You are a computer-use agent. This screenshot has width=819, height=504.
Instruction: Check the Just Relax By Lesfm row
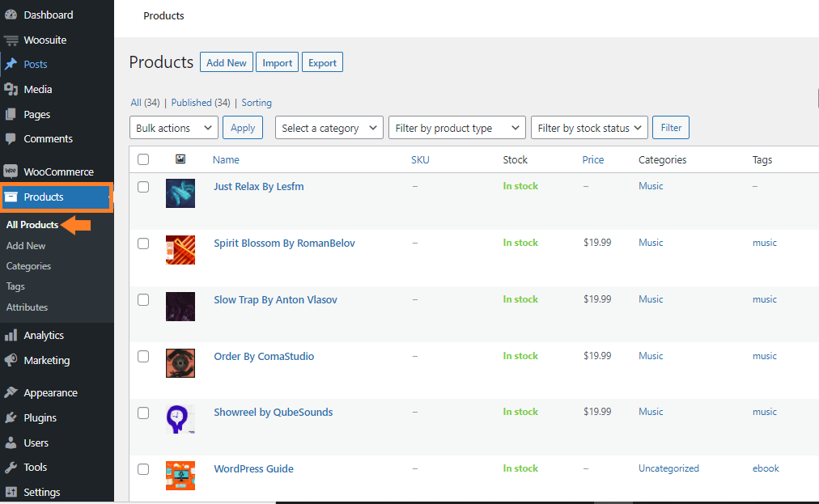coord(143,186)
